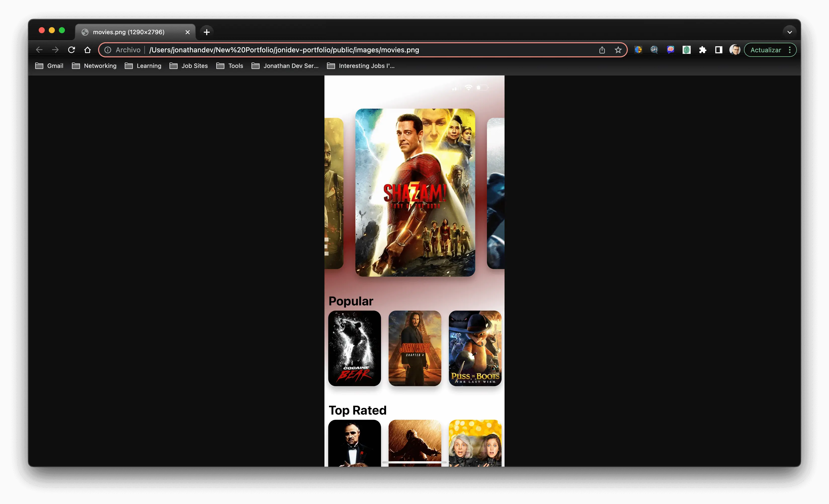View site information icon beside Archivo
The image size is (829, 504).
(x=108, y=50)
